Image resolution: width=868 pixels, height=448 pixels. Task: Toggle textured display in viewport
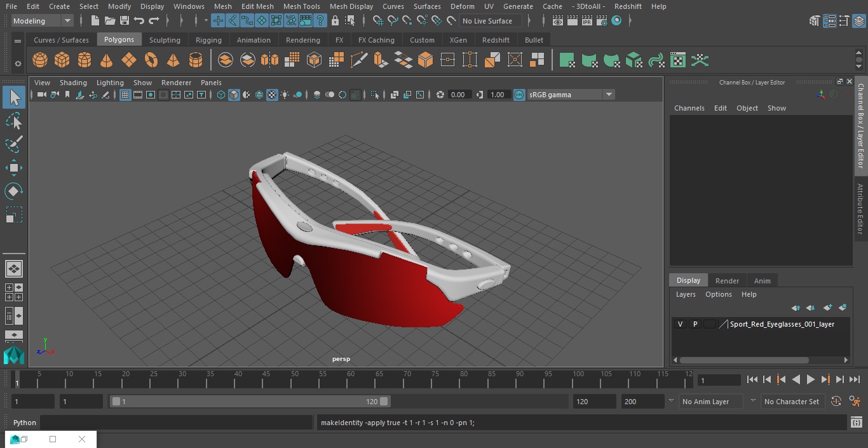pyautogui.click(x=272, y=95)
